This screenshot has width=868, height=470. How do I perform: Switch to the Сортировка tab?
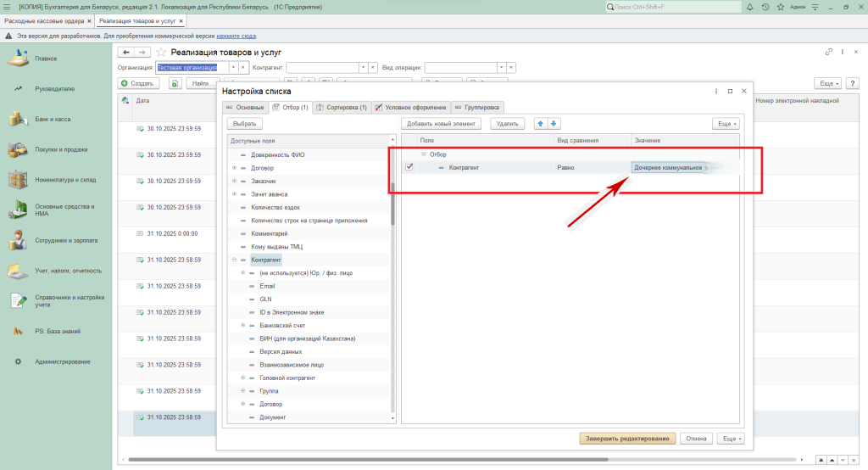[x=346, y=108]
